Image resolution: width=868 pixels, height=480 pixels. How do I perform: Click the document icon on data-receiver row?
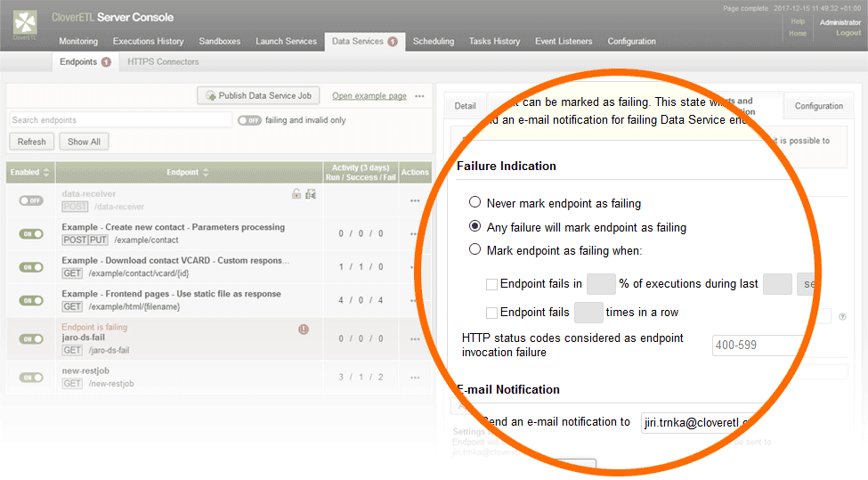pyautogui.click(x=311, y=194)
